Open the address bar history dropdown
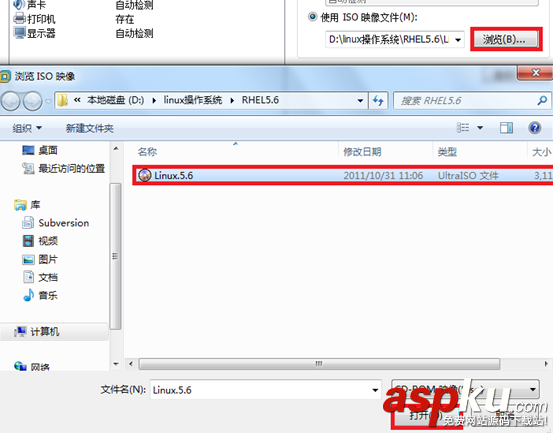The image size is (553, 433). (x=360, y=101)
